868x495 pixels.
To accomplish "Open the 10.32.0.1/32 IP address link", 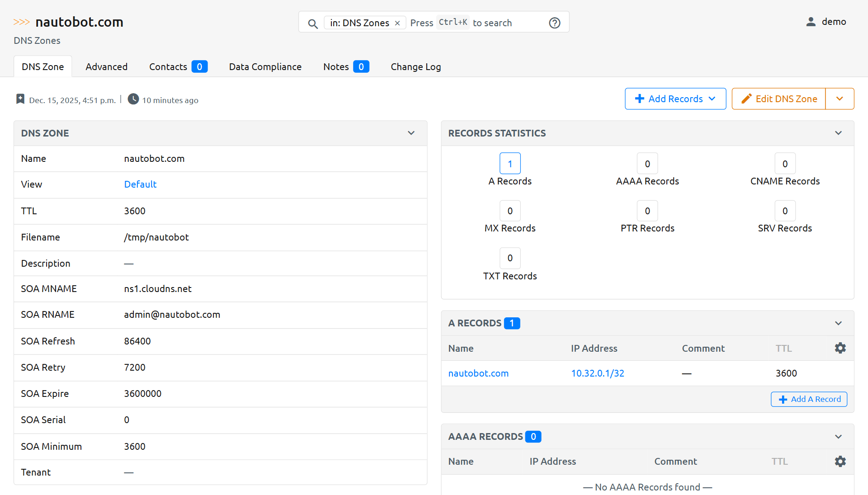I will coord(597,373).
